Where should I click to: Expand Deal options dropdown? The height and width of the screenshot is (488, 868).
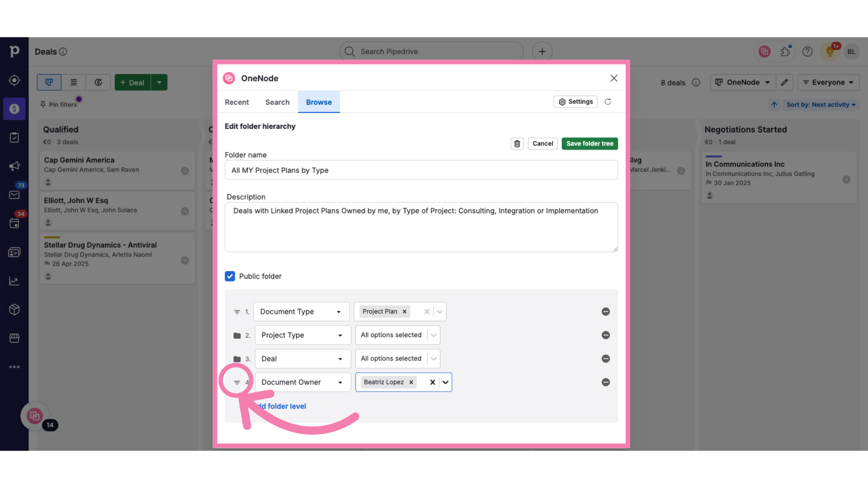pos(434,358)
